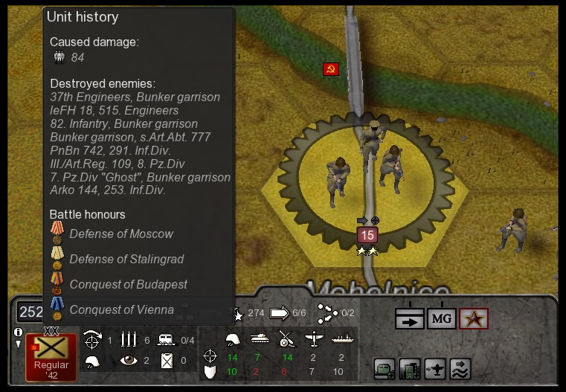This screenshot has height=392, width=566.
Task: Click the line 'Bunker garrison, s.Art.Abt. 777'
Action: [130, 137]
